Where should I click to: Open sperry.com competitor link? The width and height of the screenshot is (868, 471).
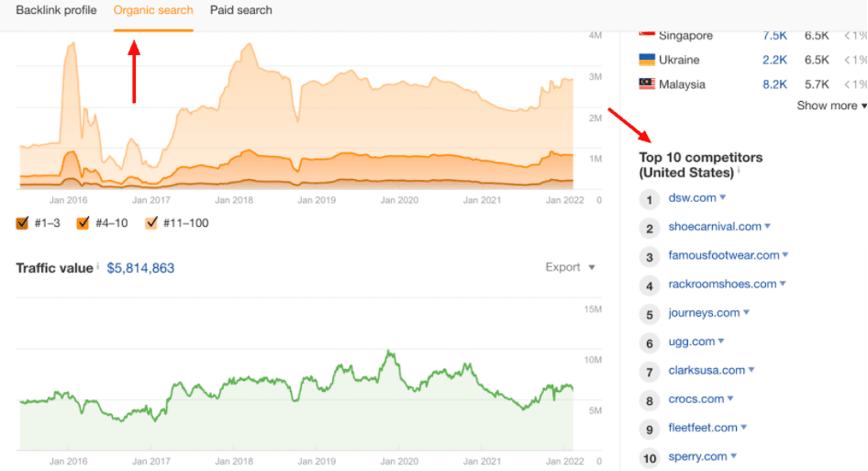697,456
